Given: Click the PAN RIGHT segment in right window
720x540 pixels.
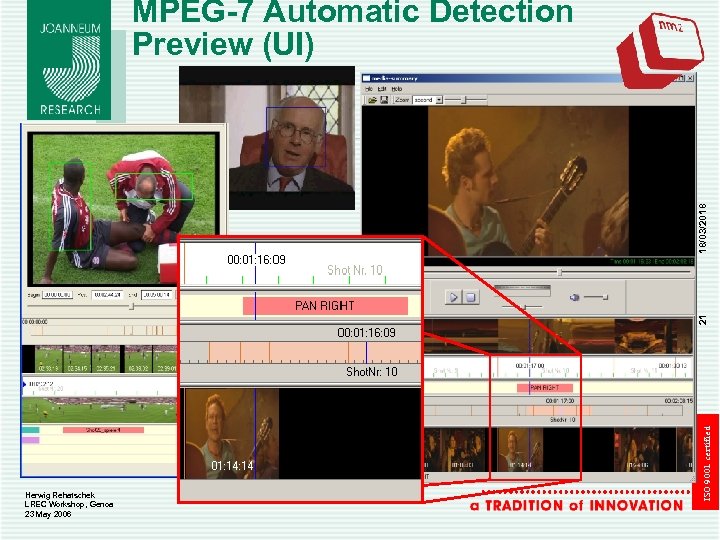Looking at the screenshot, I should pos(545,388).
